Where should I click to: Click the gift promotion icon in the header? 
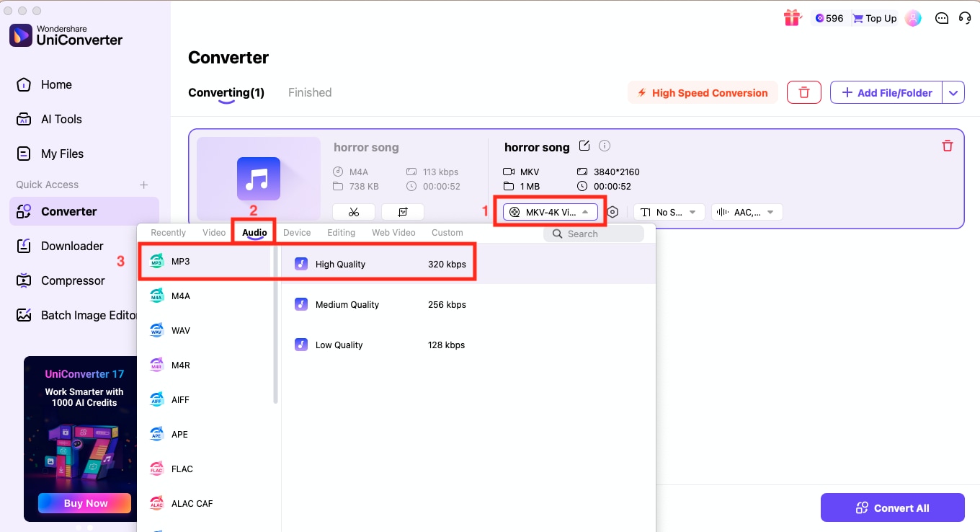coord(793,17)
